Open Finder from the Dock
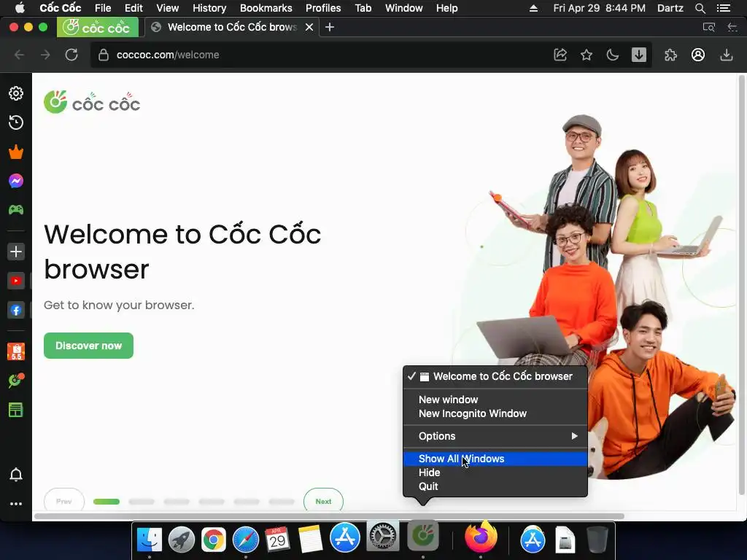 149,540
